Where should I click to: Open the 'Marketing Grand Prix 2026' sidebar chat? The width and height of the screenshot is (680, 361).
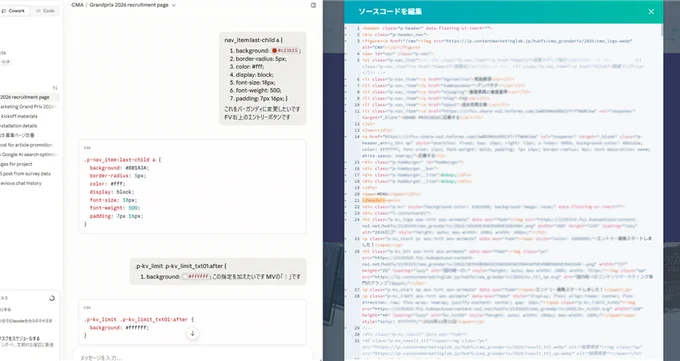[x=29, y=107]
